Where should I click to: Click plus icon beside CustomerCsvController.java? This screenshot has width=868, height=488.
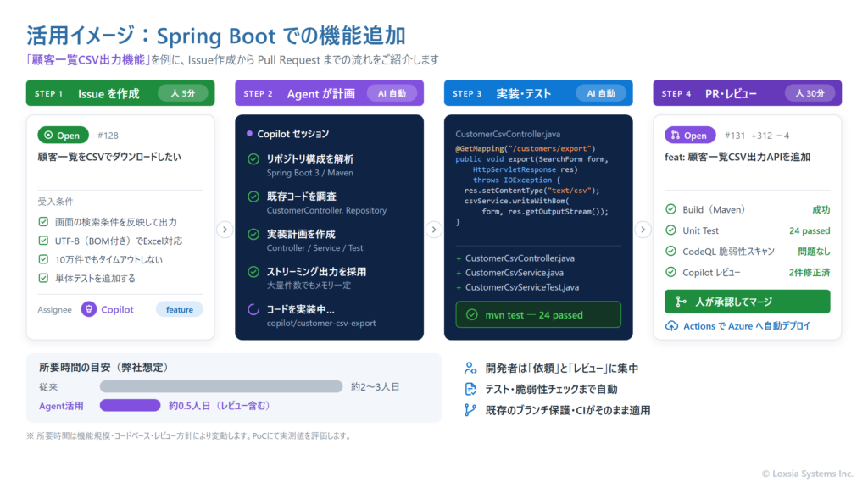coord(459,258)
